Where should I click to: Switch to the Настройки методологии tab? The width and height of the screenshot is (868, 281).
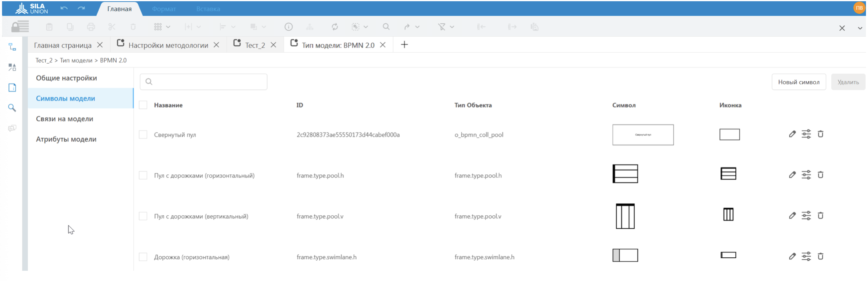[x=168, y=45]
